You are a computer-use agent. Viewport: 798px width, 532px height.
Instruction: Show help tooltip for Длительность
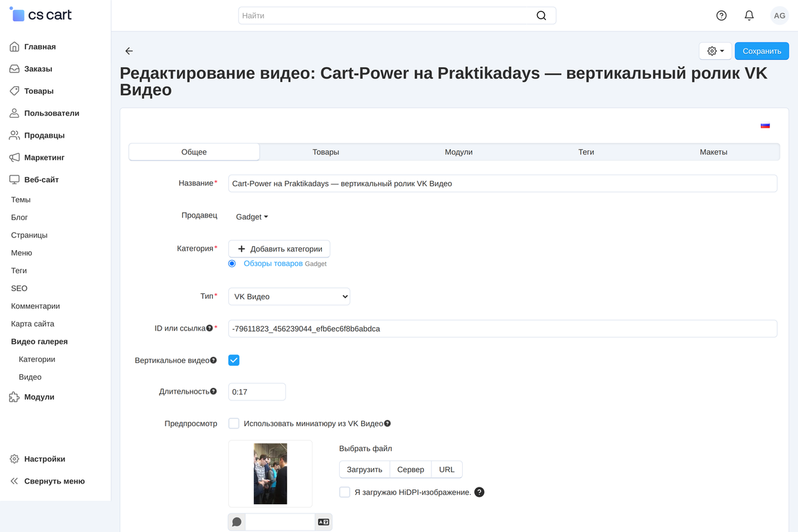(213, 391)
